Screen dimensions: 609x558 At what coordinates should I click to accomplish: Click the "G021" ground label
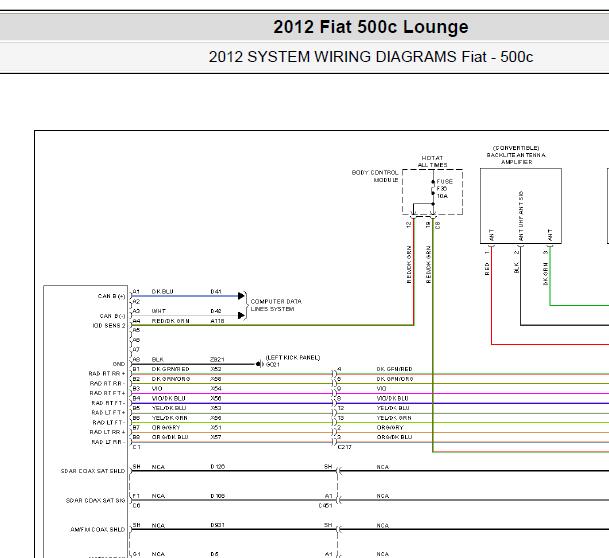point(273,365)
